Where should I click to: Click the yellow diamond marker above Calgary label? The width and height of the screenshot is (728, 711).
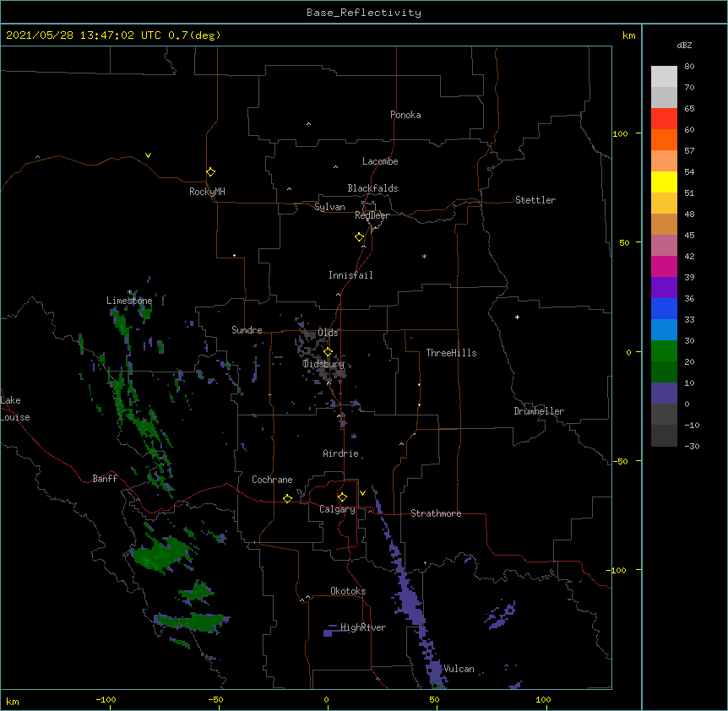tap(342, 497)
